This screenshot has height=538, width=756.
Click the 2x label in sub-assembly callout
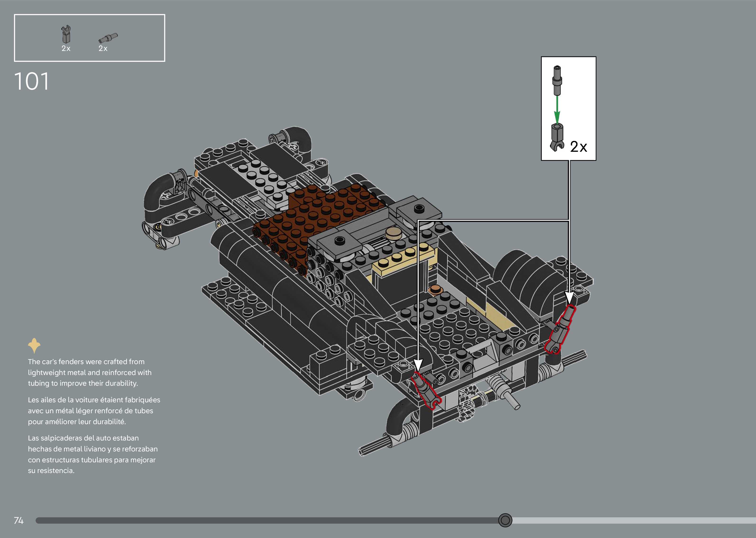click(x=578, y=147)
